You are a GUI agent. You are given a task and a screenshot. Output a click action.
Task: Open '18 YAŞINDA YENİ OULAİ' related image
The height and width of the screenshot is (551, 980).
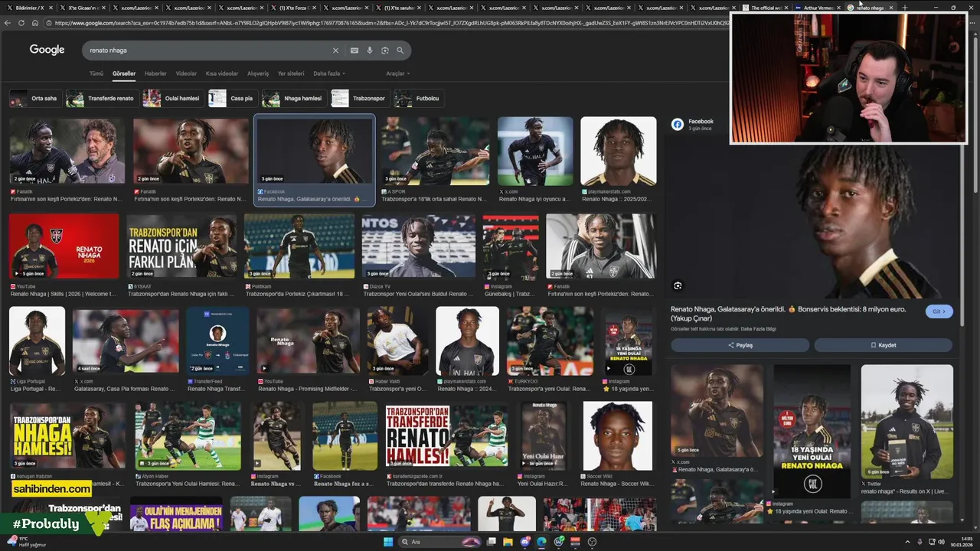pos(812,432)
